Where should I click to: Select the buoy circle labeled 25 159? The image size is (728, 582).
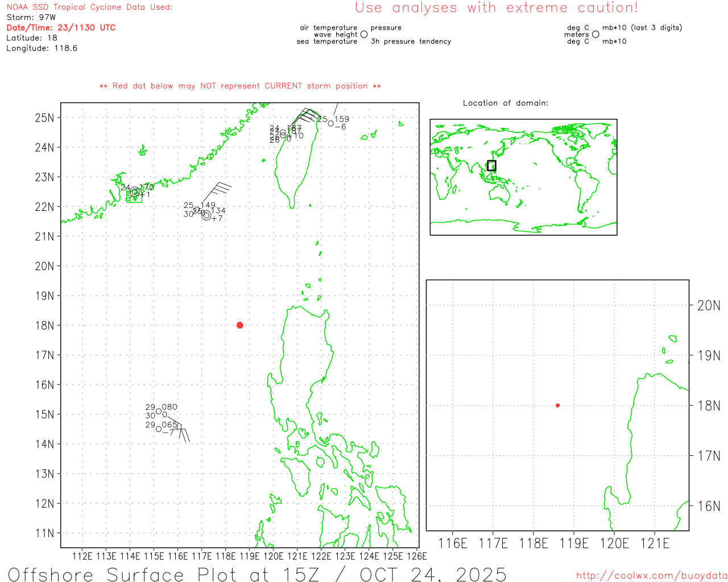click(x=330, y=123)
